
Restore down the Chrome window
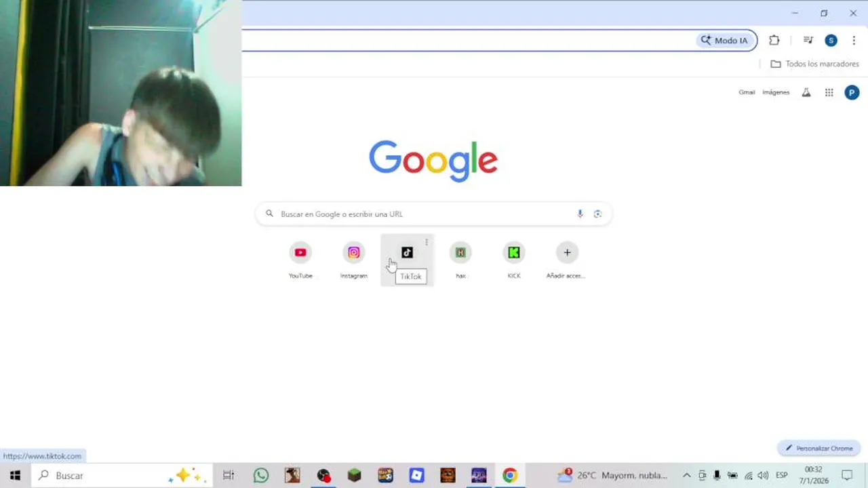pos(824,13)
